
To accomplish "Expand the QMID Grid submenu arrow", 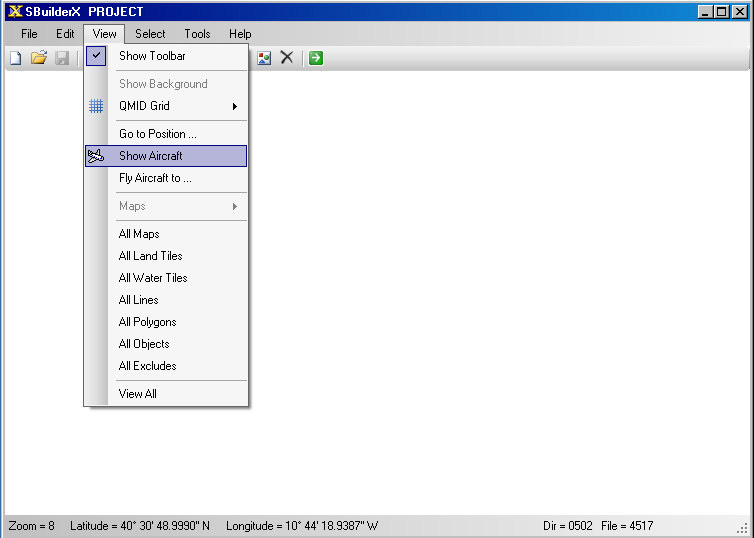I will point(235,106).
